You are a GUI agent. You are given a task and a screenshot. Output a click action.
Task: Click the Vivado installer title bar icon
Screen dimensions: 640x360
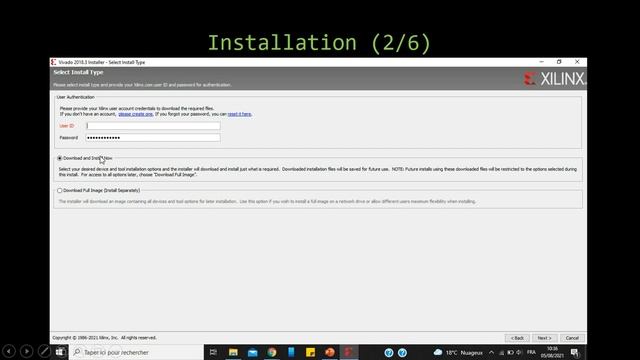point(53,62)
